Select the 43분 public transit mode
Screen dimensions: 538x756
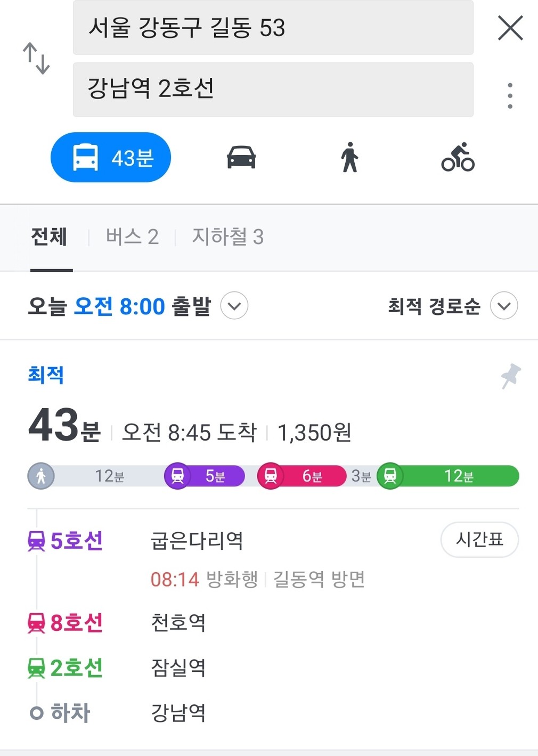point(111,157)
